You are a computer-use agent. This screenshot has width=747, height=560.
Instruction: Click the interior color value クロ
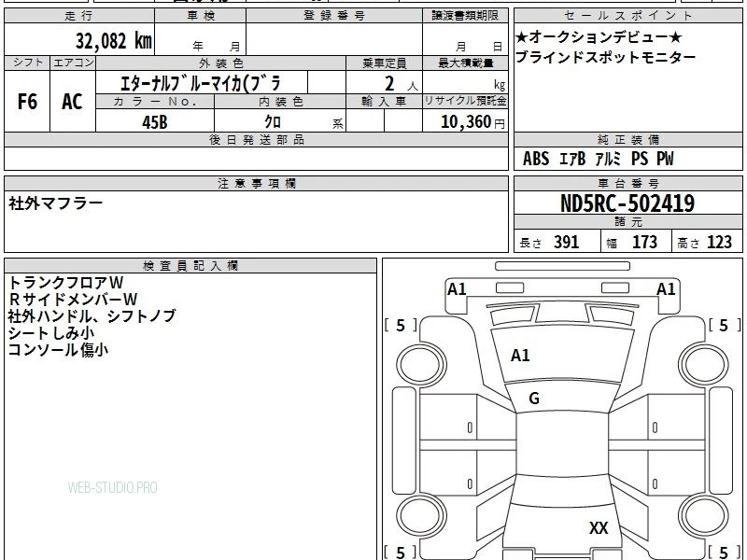[273, 121]
